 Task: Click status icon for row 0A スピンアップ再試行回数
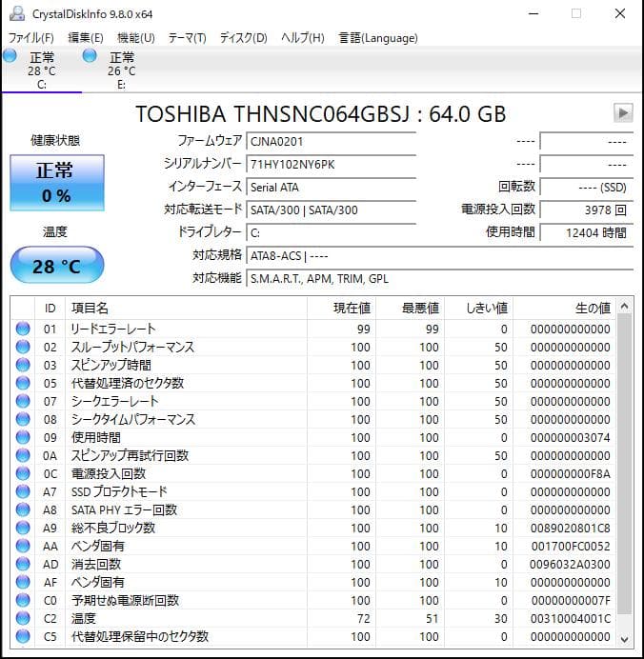pyautogui.click(x=23, y=455)
